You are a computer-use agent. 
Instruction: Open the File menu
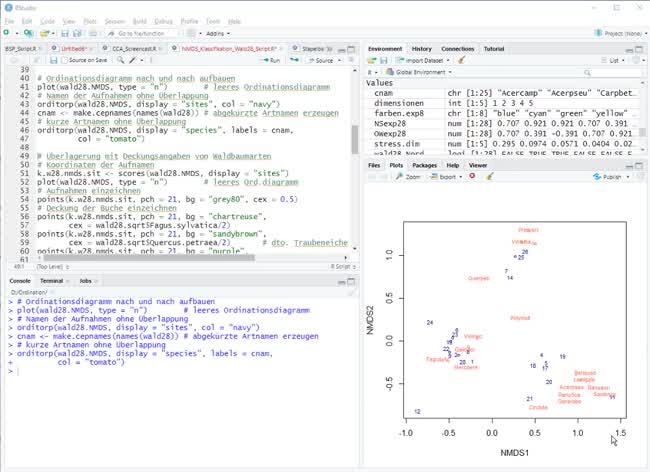click(x=10, y=21)
